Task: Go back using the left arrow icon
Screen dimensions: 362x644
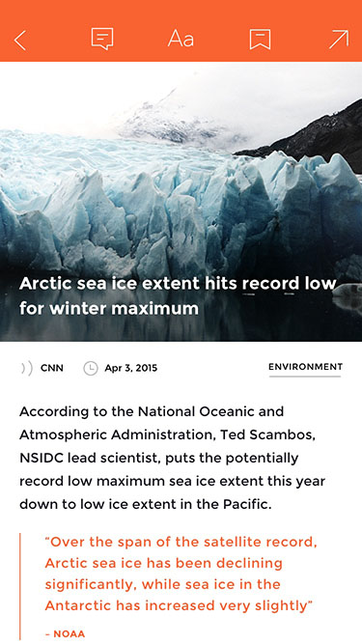Action: coord(19,40)
